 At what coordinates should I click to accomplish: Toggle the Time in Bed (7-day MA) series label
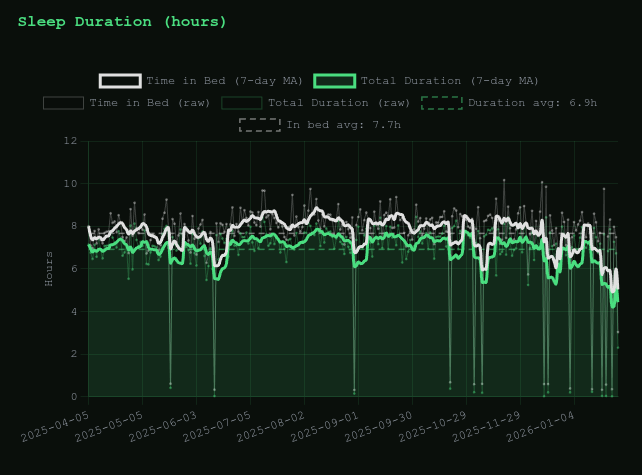[x=222, y=81]
